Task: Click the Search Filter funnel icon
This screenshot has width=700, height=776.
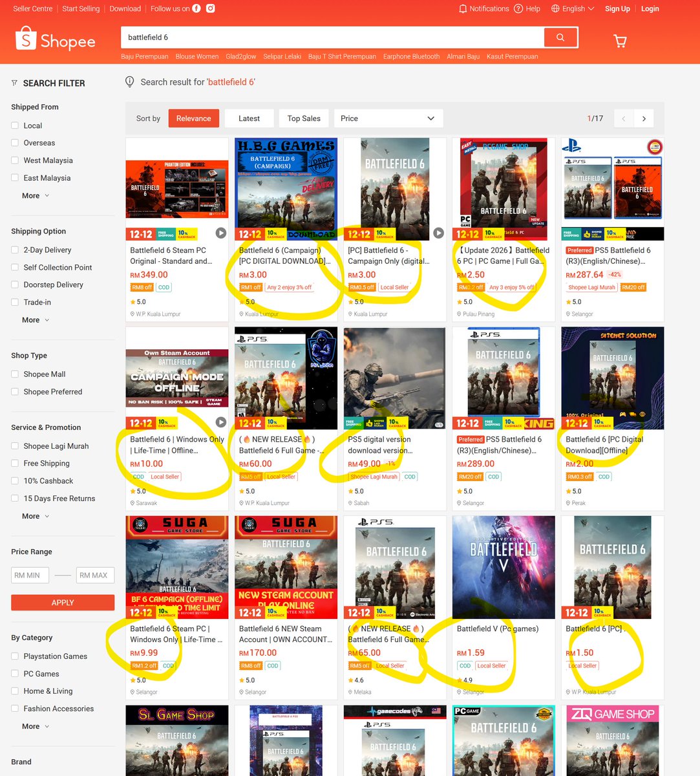Action: pos(14,83)
